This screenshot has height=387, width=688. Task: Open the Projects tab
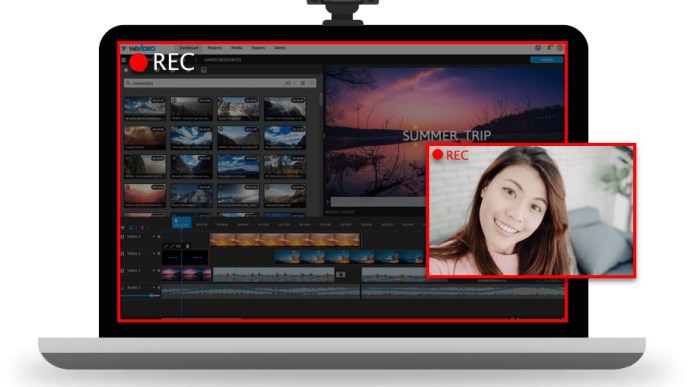coord(215,48)
